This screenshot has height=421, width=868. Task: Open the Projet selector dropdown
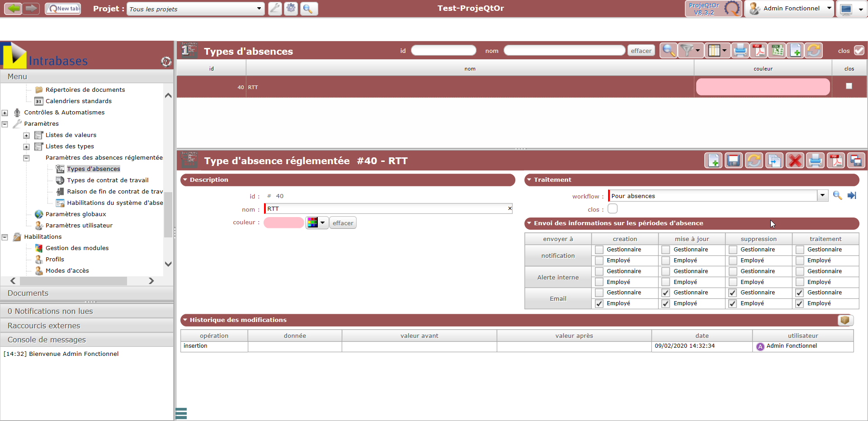259,9
